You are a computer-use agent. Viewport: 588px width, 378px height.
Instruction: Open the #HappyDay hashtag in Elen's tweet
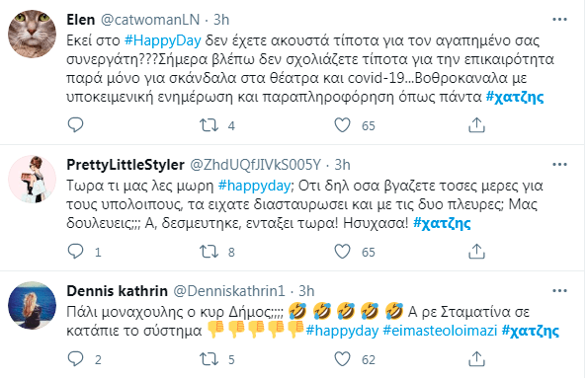coord(163,40)
